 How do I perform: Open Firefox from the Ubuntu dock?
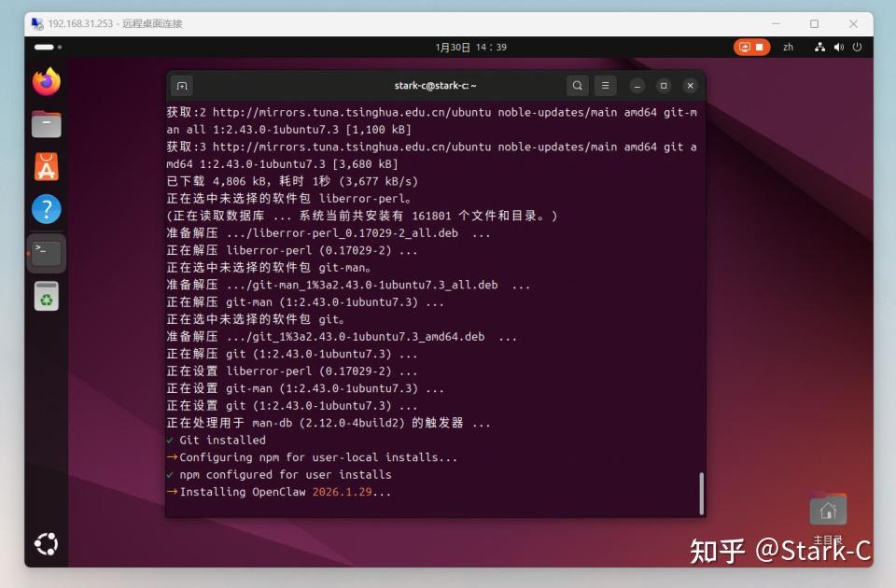click(47, 82)
